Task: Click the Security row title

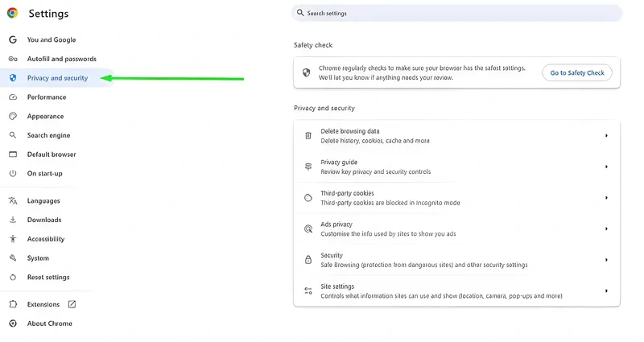Action: (x=332, y=255)
